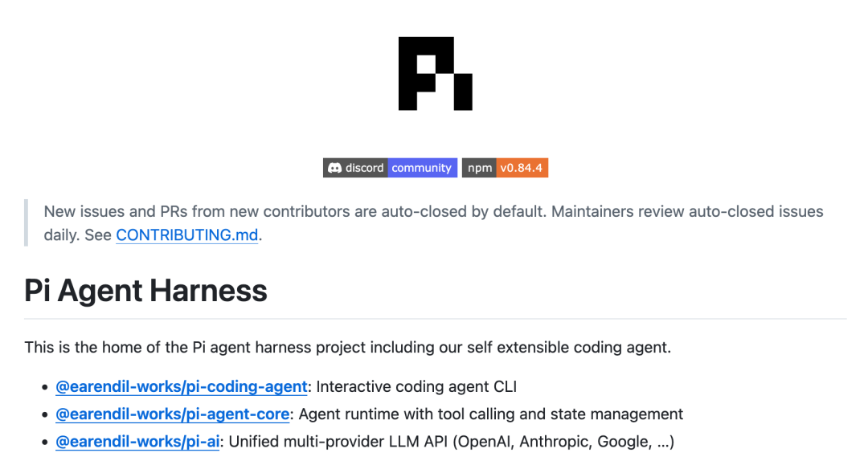Click the Pi Agent Harness heading
868x465 pixels.
pos(145,290)
